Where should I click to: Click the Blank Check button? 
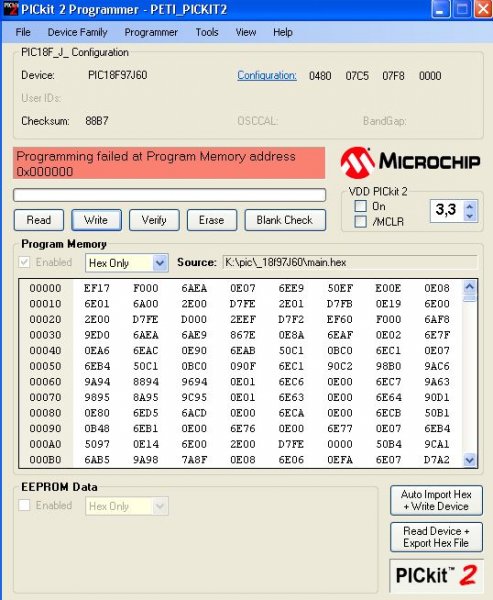[285, 220]
